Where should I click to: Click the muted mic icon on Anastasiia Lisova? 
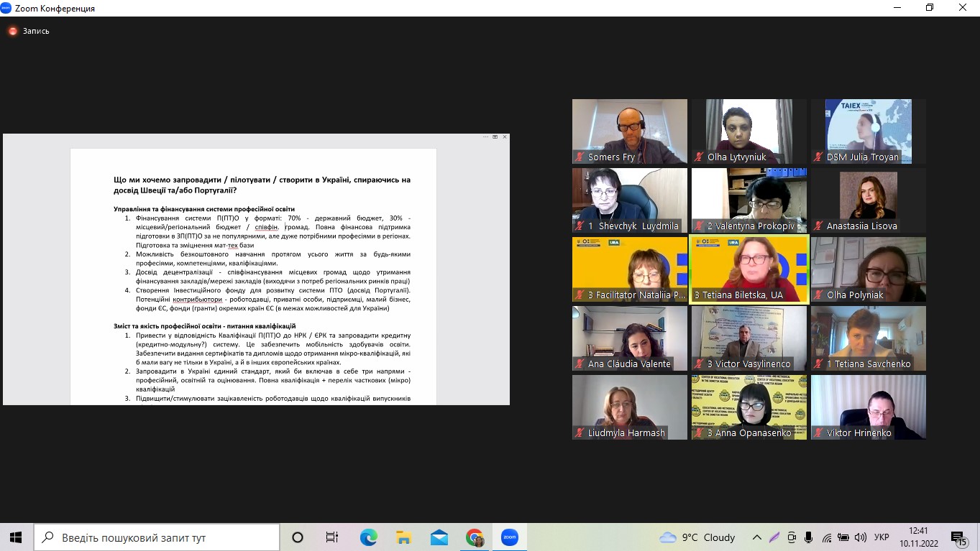(818, 226)
